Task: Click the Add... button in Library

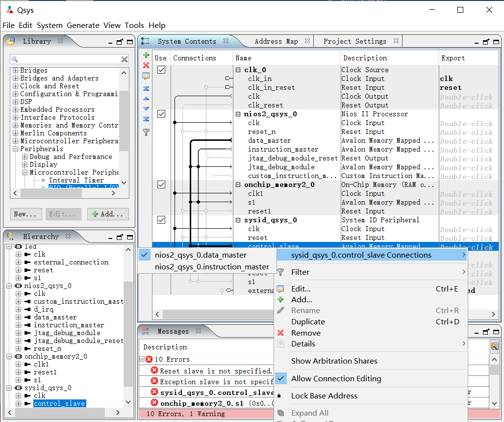Action: (108, 214)
